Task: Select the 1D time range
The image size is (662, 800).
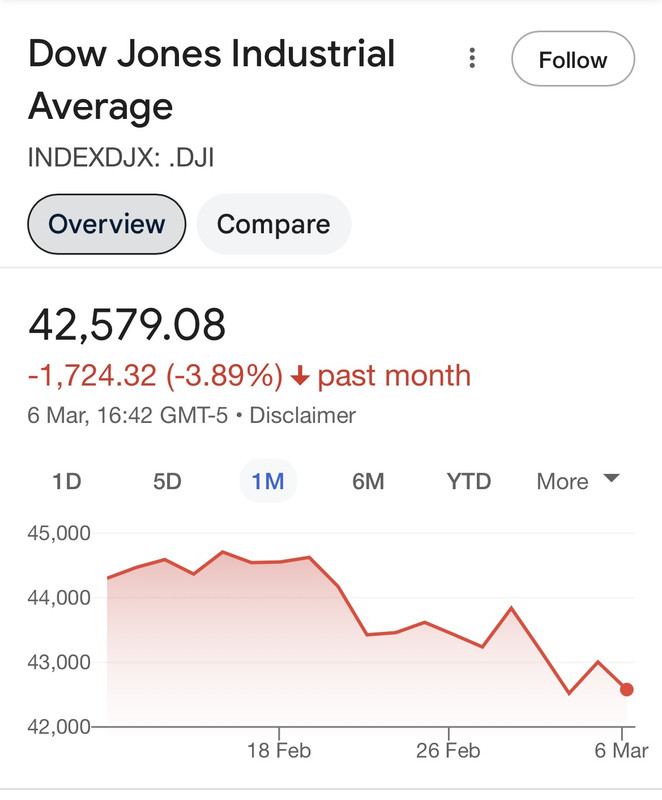Action: click(x=67, y=481)
